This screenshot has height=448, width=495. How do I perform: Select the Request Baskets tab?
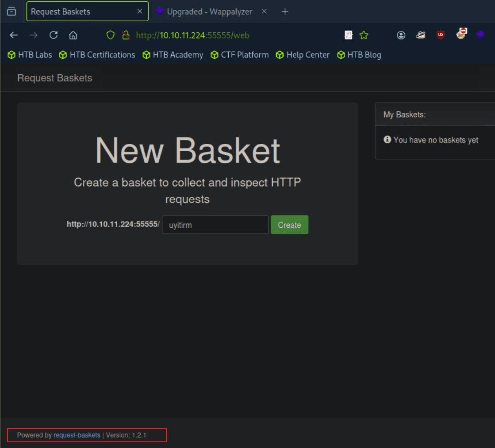pyautogui.click(x=80, y=11)
